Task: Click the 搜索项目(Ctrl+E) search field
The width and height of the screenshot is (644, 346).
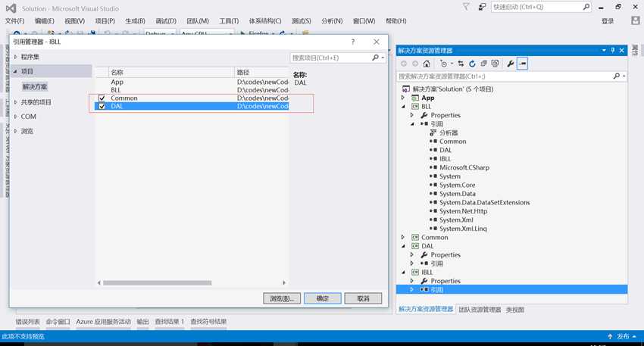Action: (x=330, y=58)
